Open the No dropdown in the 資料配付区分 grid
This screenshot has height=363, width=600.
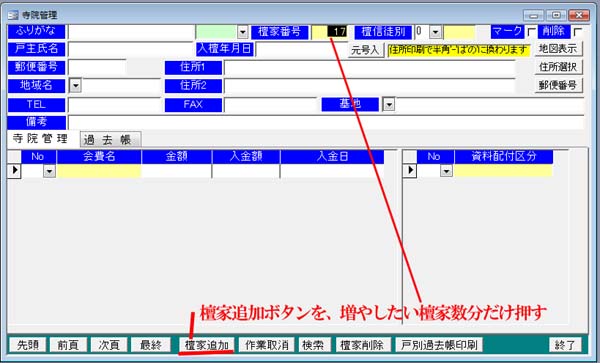click(446, 171)
